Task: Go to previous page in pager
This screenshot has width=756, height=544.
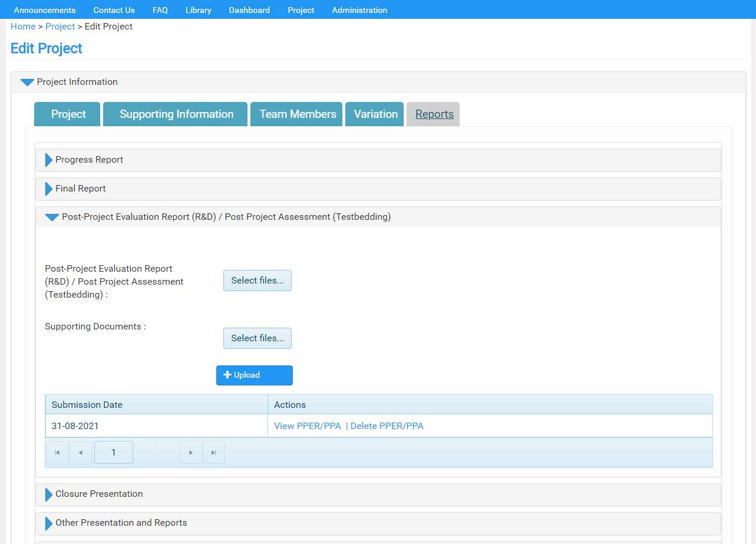Action: (x=80, y=453)
